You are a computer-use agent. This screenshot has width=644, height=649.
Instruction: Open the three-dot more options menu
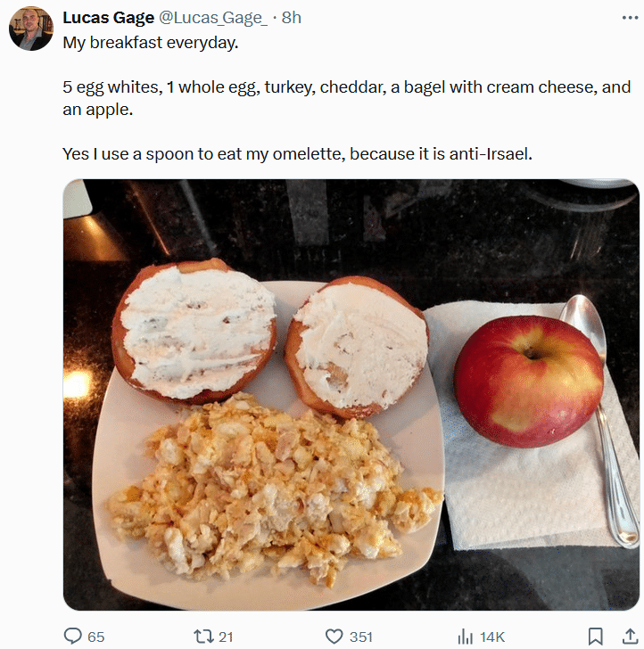tap(630, 18)
